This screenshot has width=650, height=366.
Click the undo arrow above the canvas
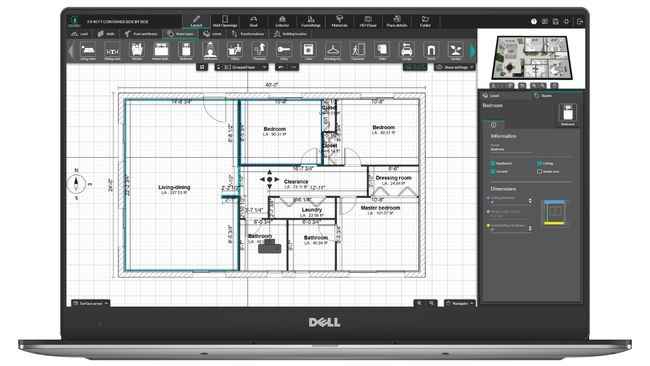[x=281, y=67]
